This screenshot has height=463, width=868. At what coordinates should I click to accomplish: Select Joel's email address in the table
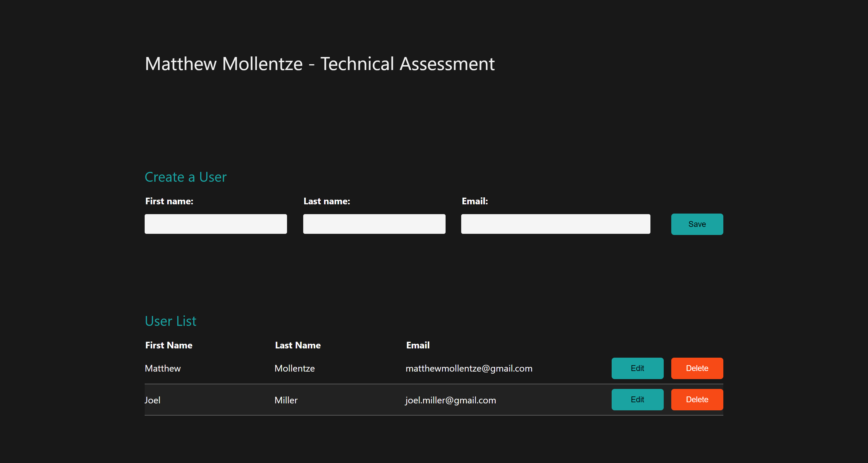click(x=450, y=400)
